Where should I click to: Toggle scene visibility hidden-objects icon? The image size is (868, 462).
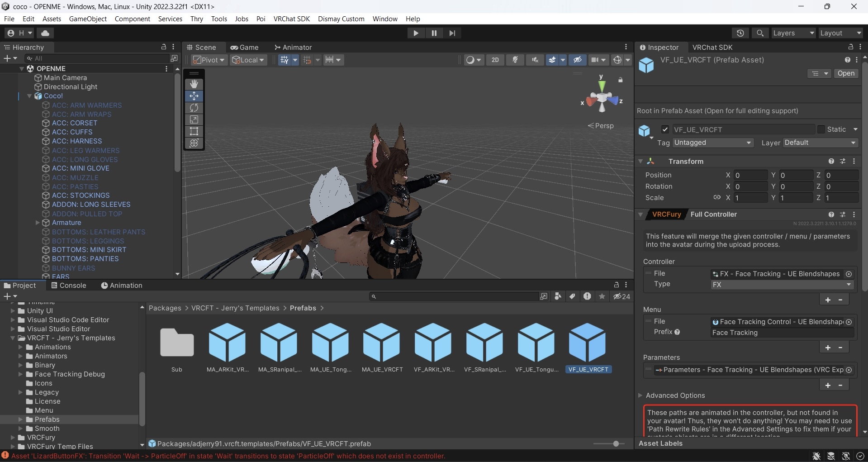coord(578,60)
